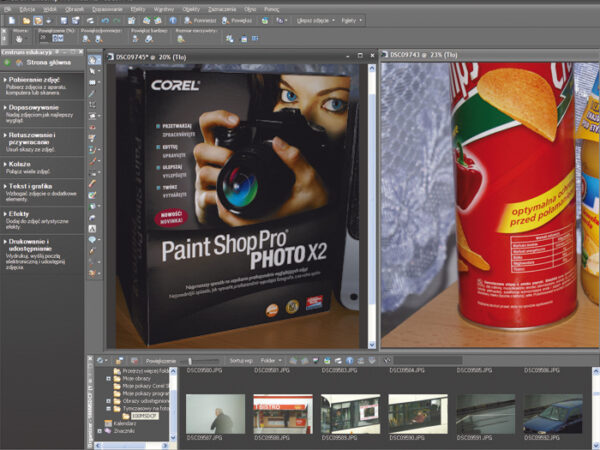Click the Undo arrow in the top toolbar
600x450 pixels.
click(x=104, y=19)
